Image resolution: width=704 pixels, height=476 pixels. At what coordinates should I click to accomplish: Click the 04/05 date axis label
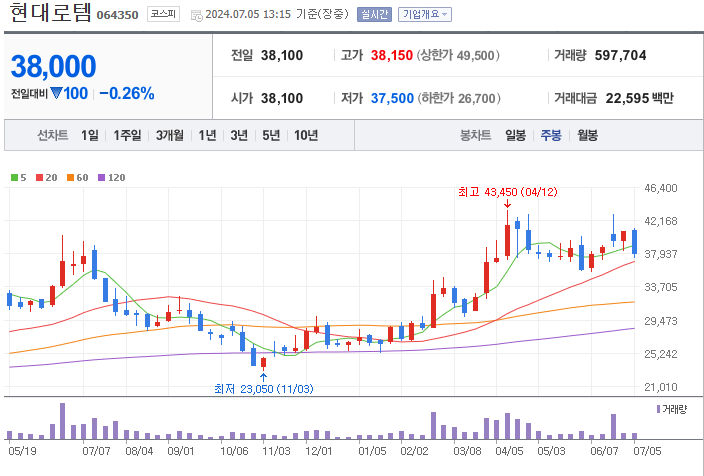(x=509, y=450)
